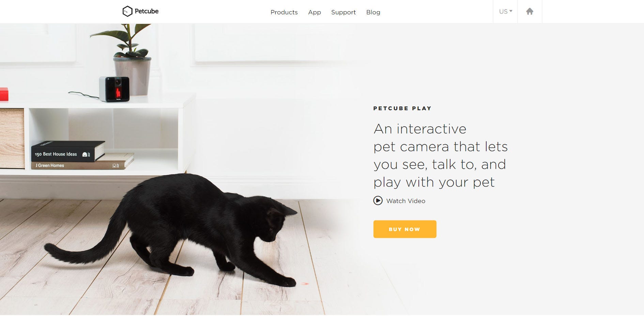Click the Watch Video link

coord(406,201)
